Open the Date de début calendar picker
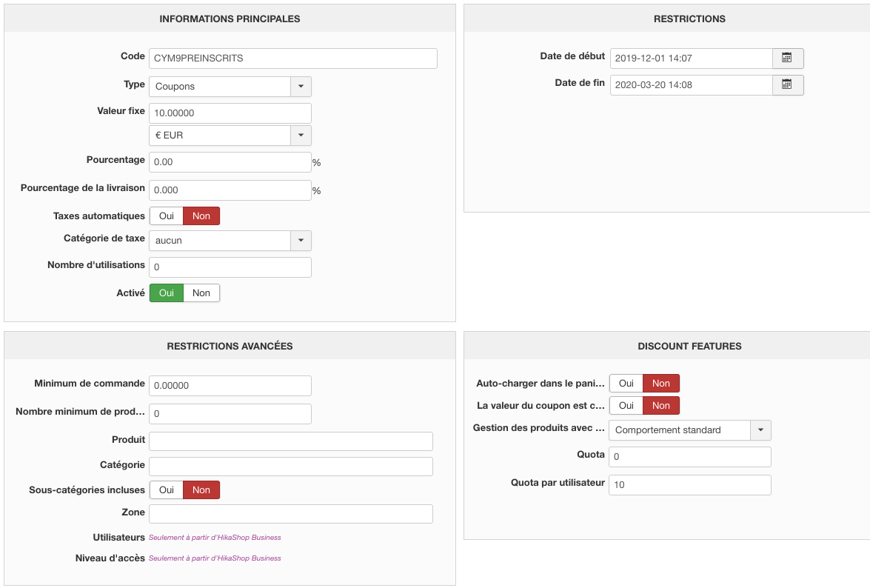The width and height of the screenshot is (870, 588). pos(787,58)
